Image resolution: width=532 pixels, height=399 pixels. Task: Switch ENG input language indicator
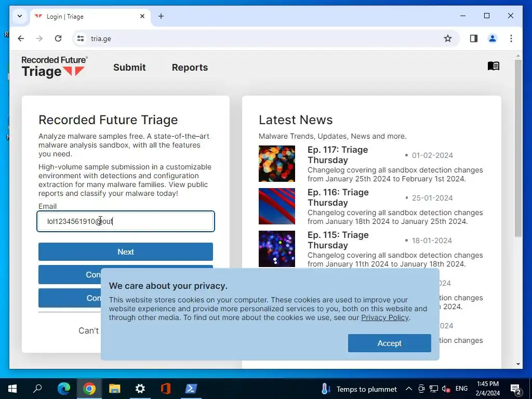461,389
